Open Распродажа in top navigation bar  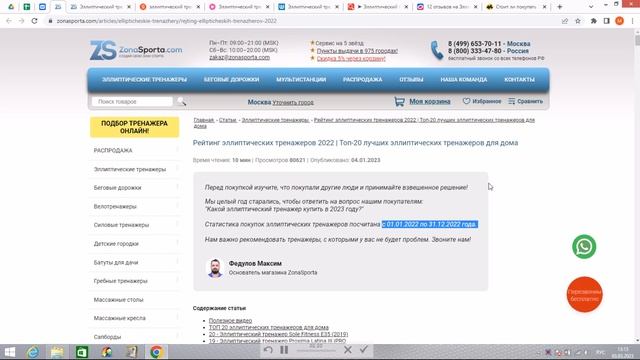click(362, 80)
